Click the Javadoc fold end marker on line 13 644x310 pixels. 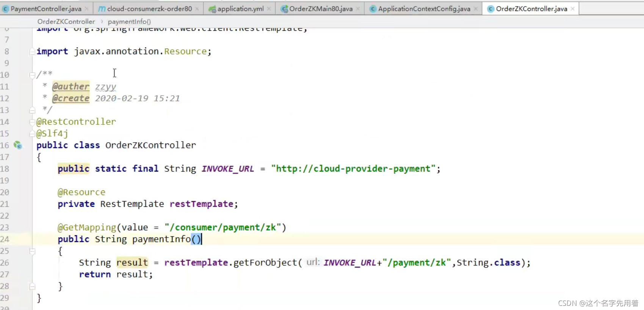pos(32,110)
